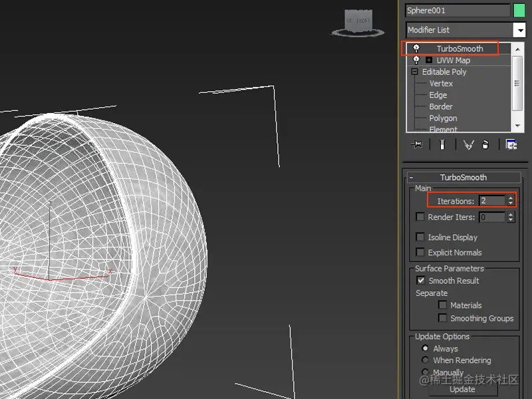
Task: Click modifier stack scroll down arrow
Action: point(517,126)
